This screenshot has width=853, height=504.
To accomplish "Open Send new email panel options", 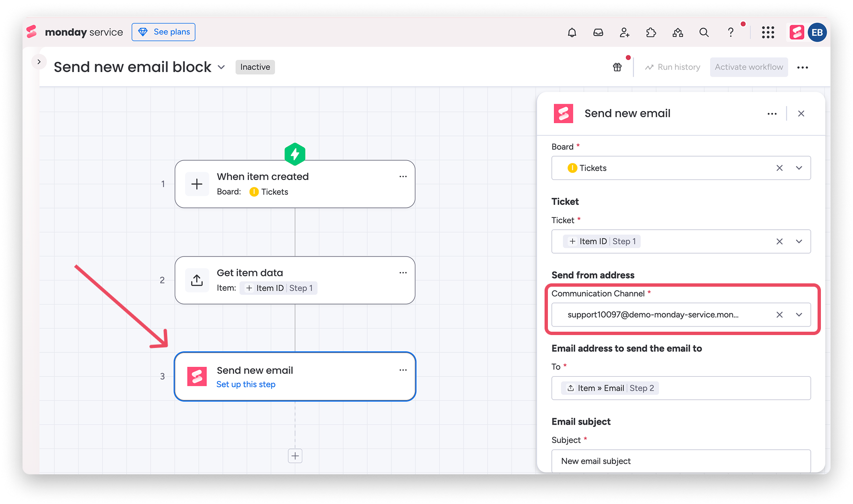I will click(x=772, y=114).
